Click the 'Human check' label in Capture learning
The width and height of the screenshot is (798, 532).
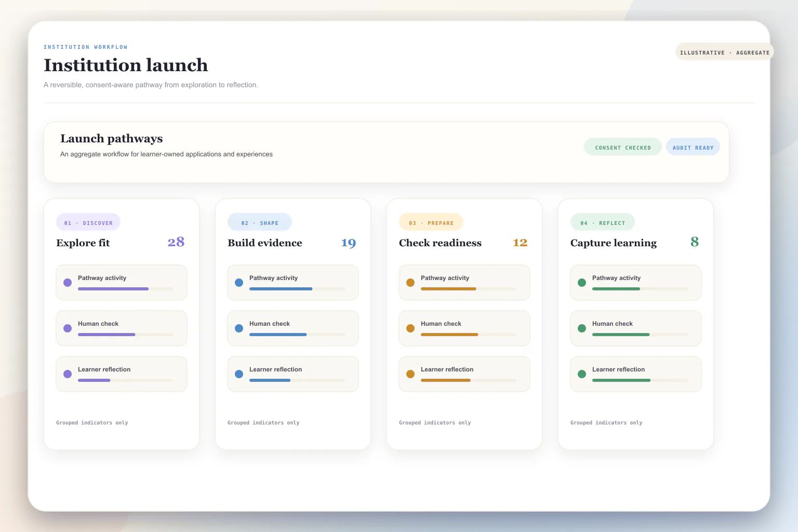pos(613,324)
